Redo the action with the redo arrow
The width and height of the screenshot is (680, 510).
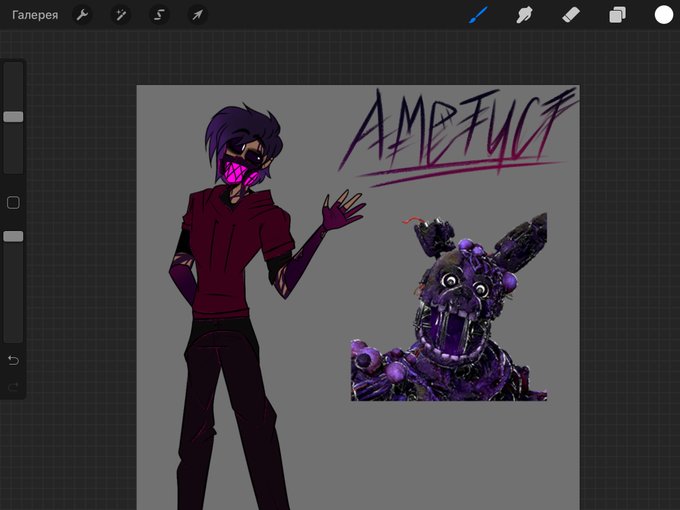(x=13, y=386)
